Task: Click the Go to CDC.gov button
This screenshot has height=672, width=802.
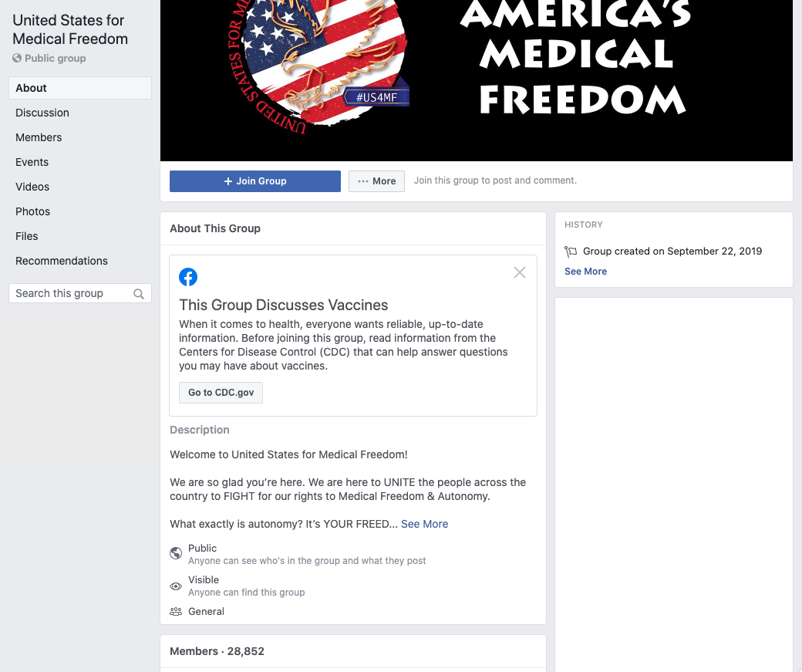Action: coord(221,393)
